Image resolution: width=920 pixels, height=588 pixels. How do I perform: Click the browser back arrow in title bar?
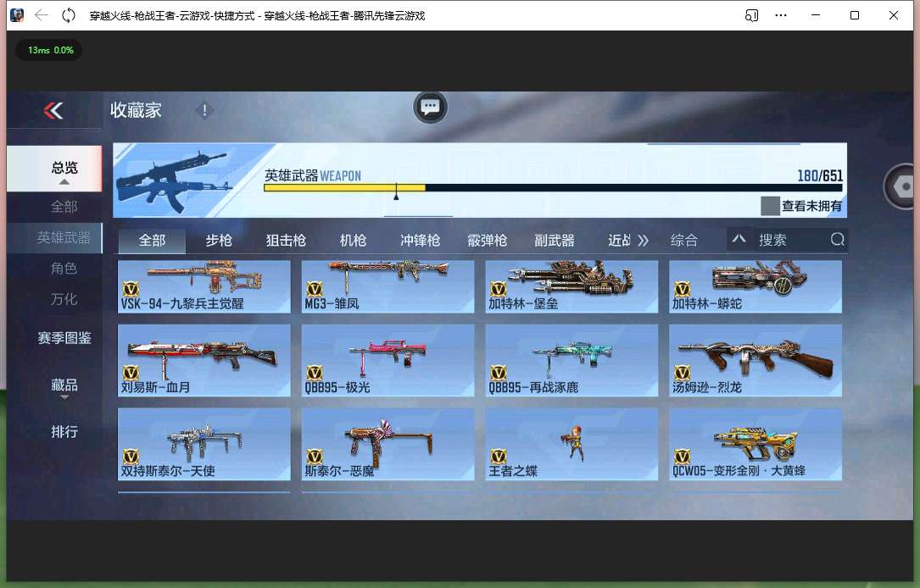pyautogui.click(x=41, y=15)
